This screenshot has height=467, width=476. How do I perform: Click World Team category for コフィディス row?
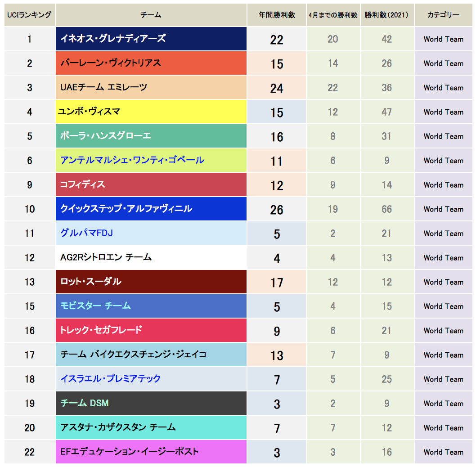click(x=444, y=185)
